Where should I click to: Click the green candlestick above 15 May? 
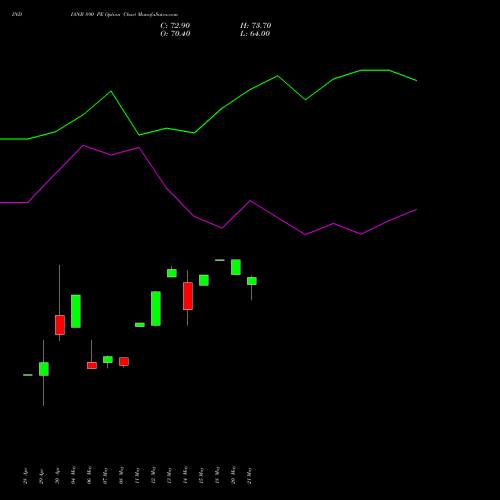[204, 280]
